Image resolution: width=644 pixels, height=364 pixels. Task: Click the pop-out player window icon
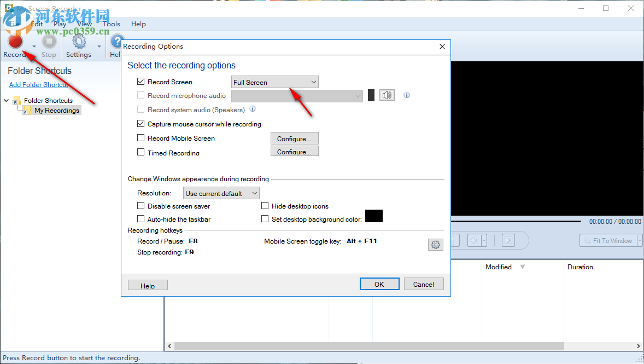508,240
